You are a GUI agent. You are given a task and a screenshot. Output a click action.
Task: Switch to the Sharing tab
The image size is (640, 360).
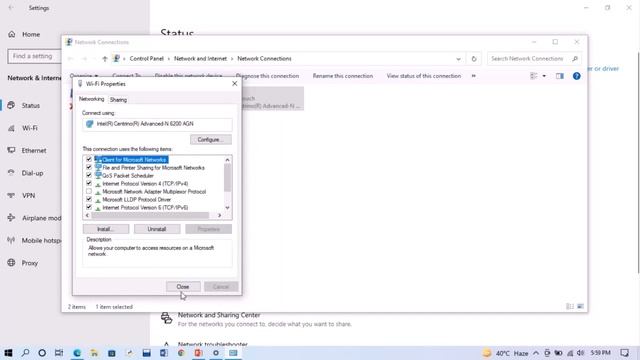coord(118,100)
